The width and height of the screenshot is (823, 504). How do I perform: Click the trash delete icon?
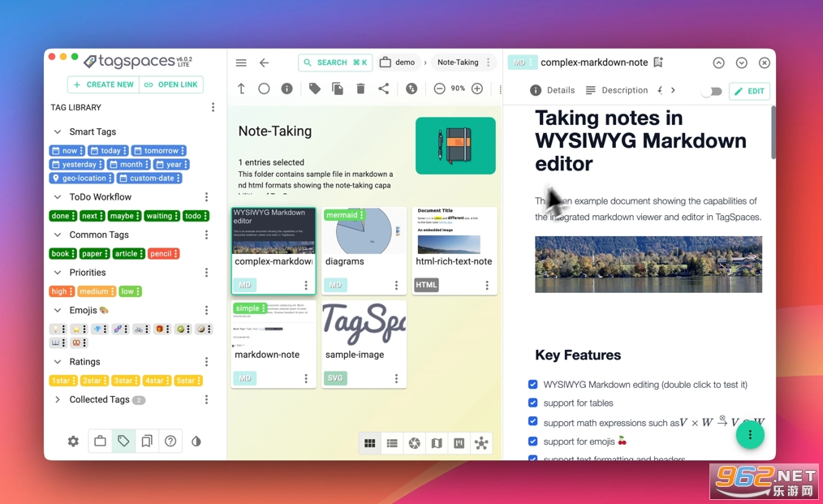(360, 88)
